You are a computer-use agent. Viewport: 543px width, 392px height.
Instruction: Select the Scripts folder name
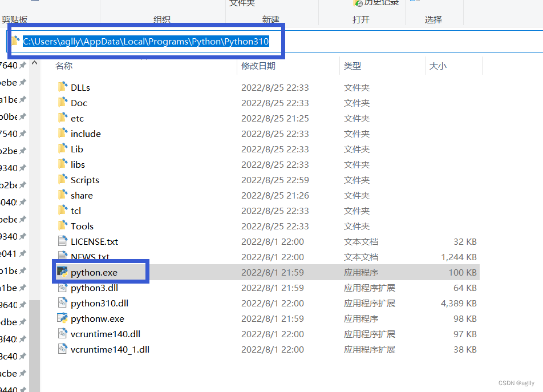pyautogui.click(x=85, y=180)
